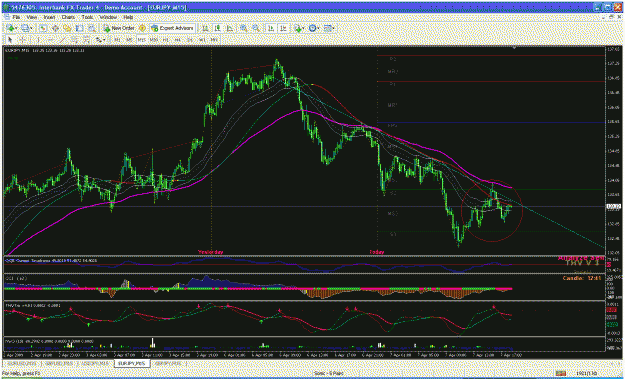
Task: Switch to the GBPJPY,M15 chart tab
Action: (x=169, y=363)
